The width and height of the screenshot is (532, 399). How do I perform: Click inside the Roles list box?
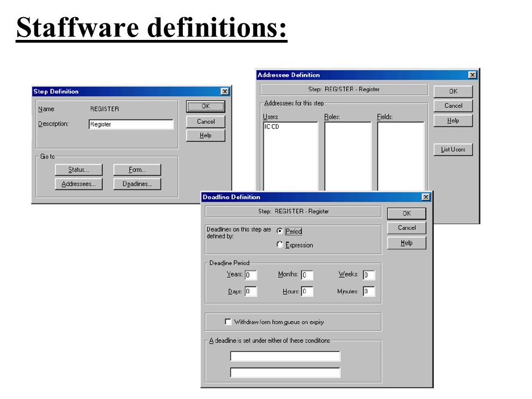(x=348, y=156)
